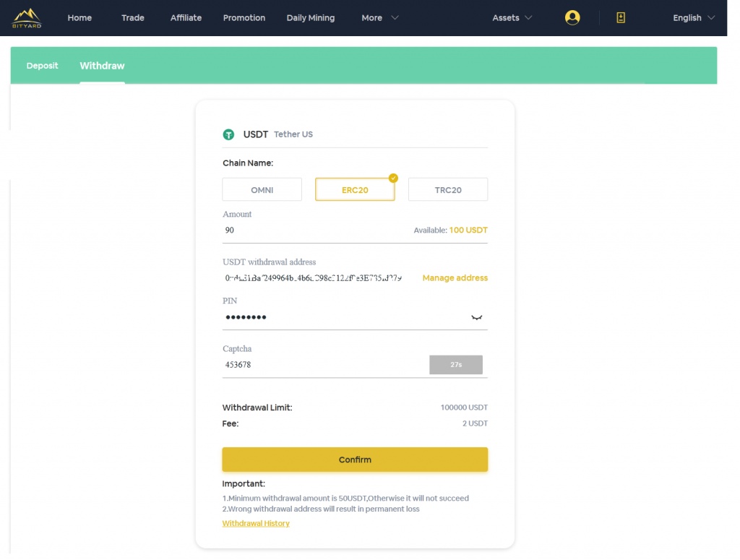The image size is (740, 560).
Task: Select the OMNI chain option
Action: click(x=262, y=190)
